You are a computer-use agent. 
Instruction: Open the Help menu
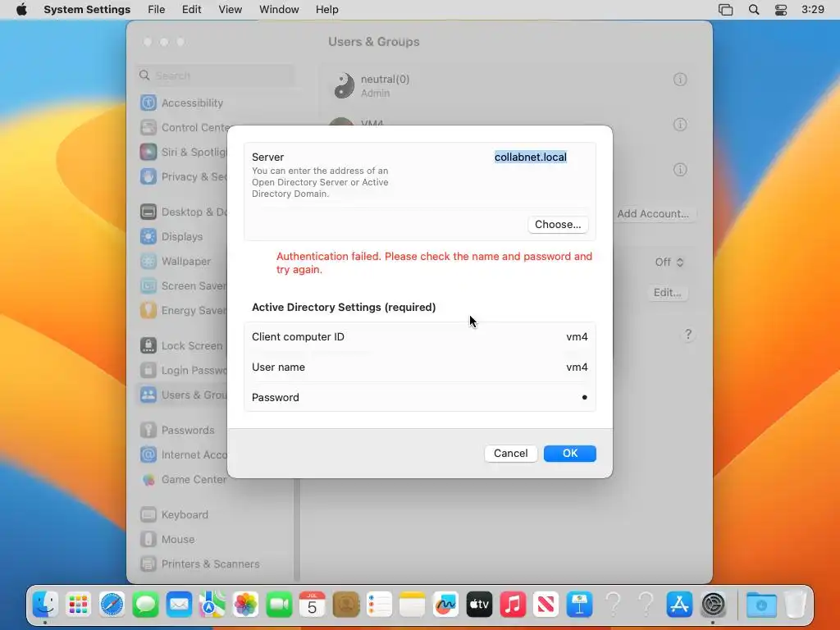coord(326,10)
